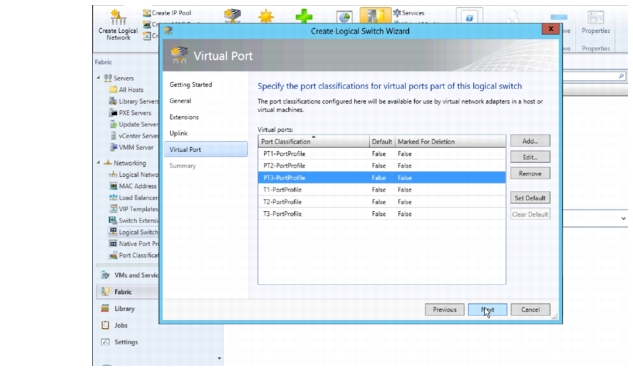Click the wizard icon in dialog title bar
The height and width of the screenshot is (382, 633).
168,31
